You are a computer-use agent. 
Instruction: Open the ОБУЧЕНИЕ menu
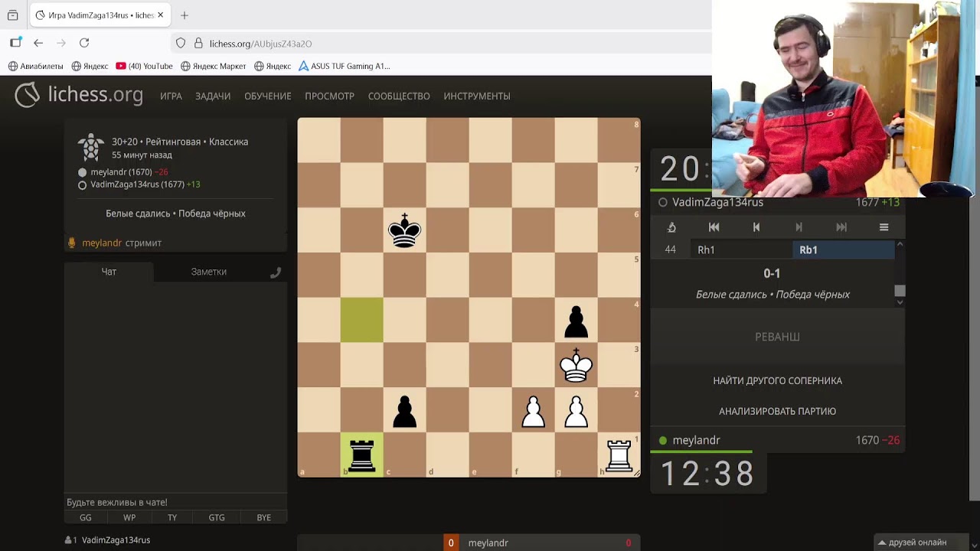pyautogui.click(x=268, y=96)
